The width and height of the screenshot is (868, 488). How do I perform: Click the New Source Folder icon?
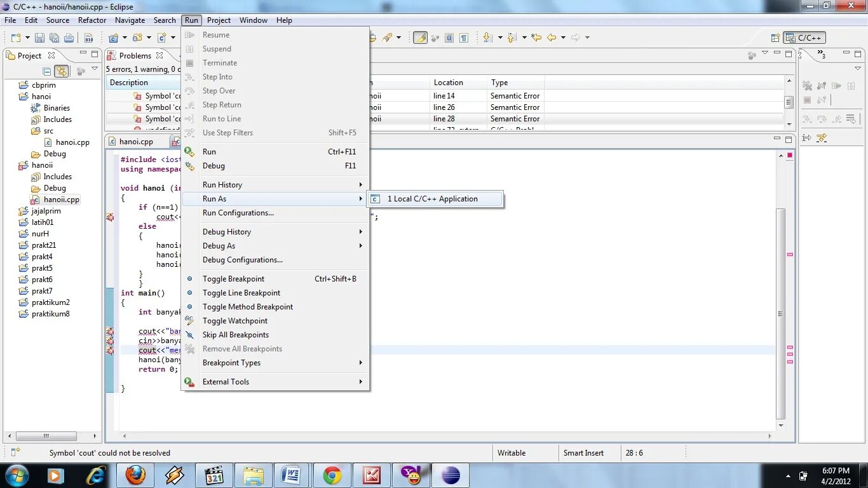click(137, 37)
